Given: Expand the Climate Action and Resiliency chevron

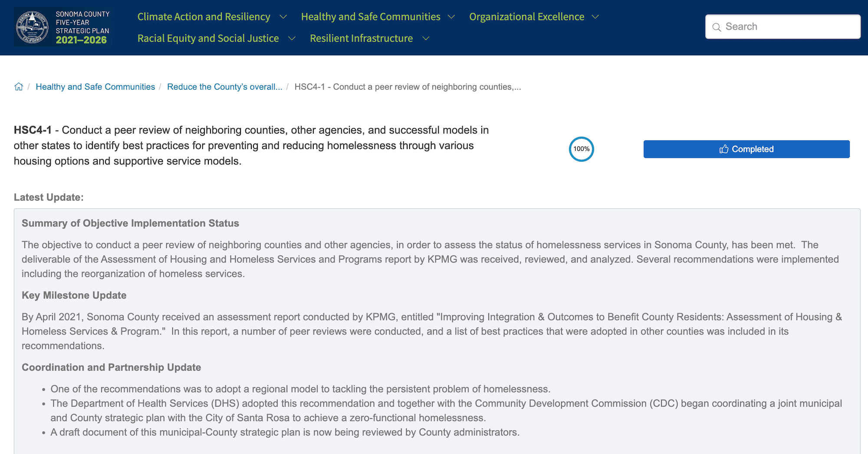Looking at the screenshot, I should tap(283, 17).
